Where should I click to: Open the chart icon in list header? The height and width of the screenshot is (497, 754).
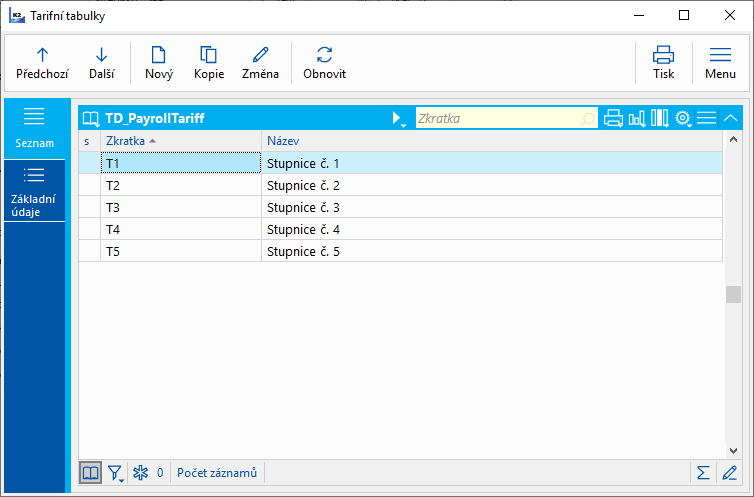[637, 118]
